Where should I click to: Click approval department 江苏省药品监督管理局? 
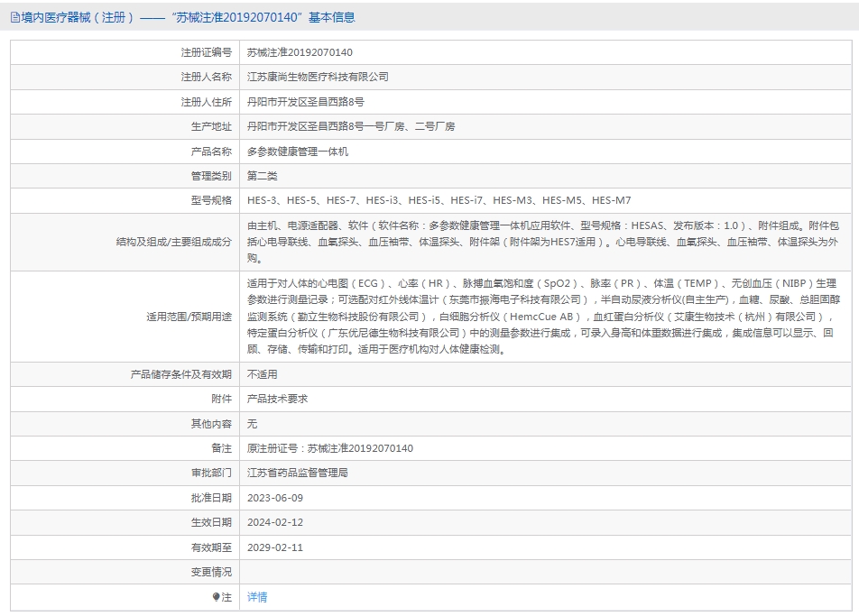[x=298, y=473]
